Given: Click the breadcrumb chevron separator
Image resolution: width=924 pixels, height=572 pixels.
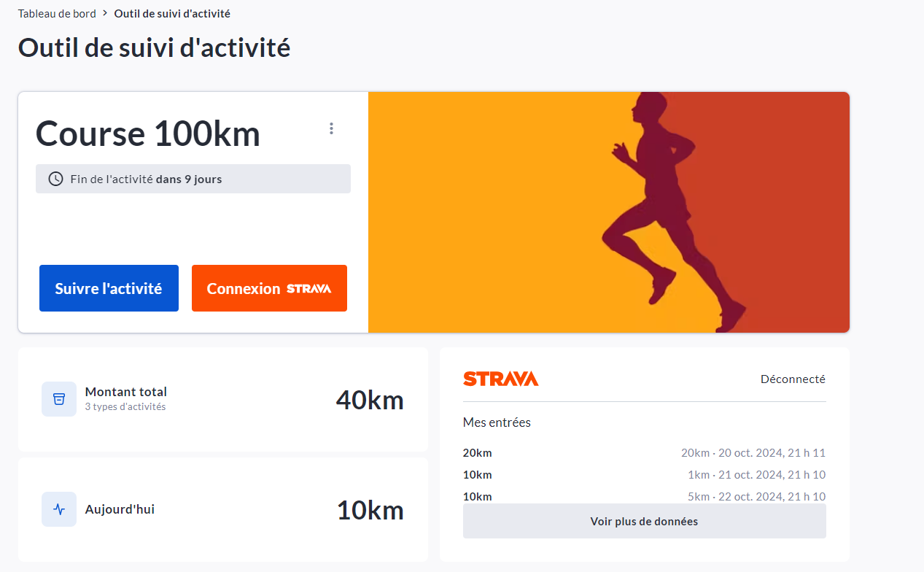Looking at the screenshot, I should [105, 13].
